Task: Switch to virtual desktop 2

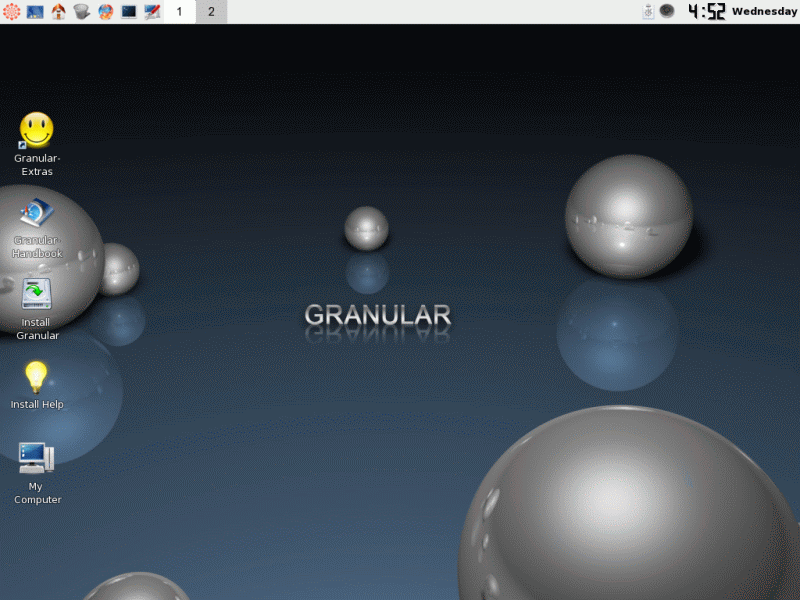Action: click(211, 12)
